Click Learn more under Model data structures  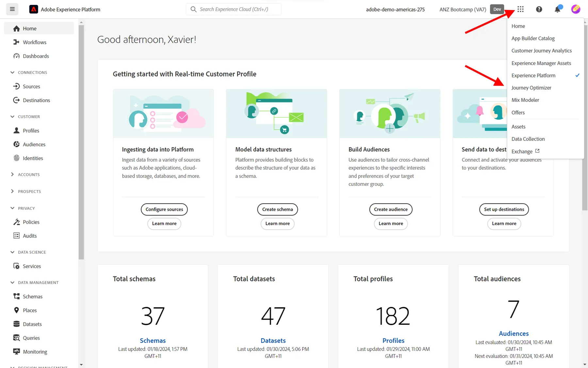(278, 223)
